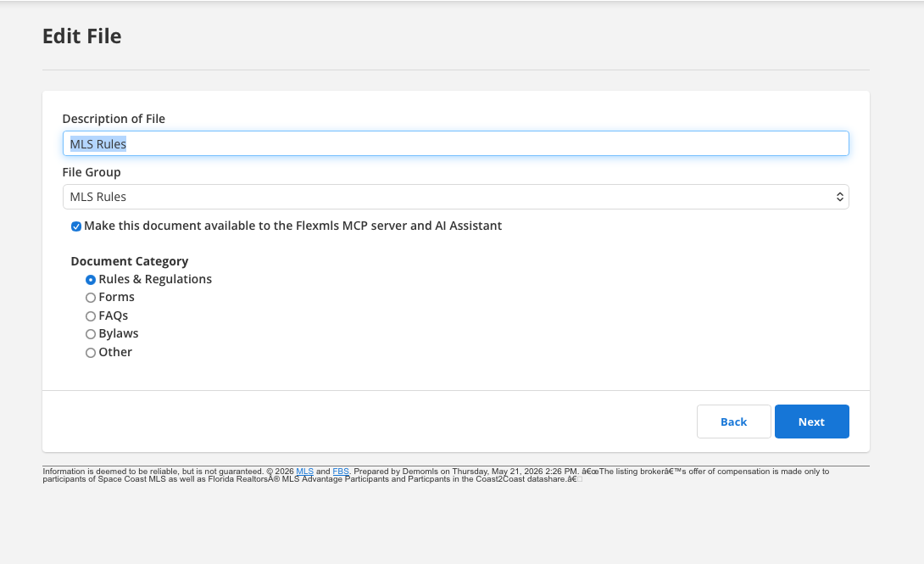The width and height of the screenshot is (924, 564).
Task: Select FAQs as document category
Action: pyautogui.click(x=91, y=316)
